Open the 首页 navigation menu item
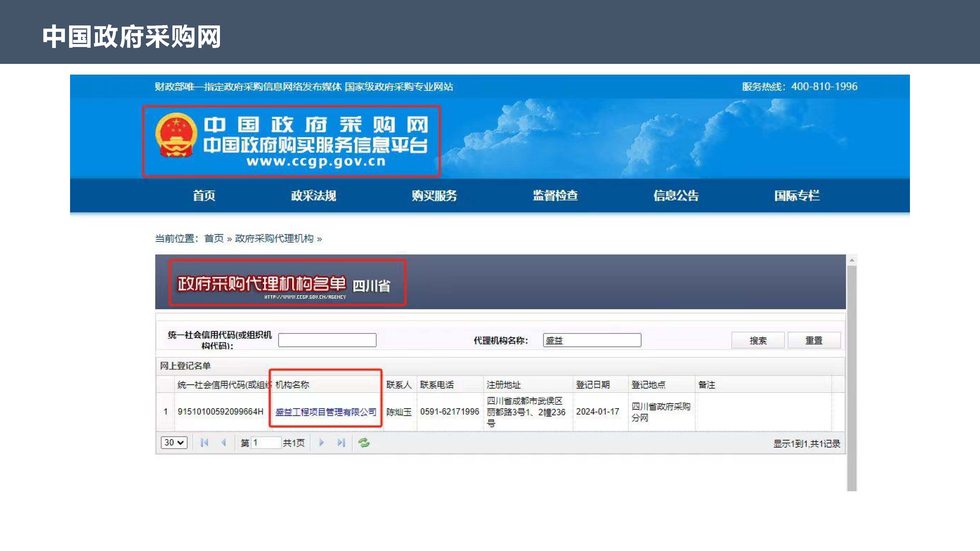980x551 pixels. [204, 195]
